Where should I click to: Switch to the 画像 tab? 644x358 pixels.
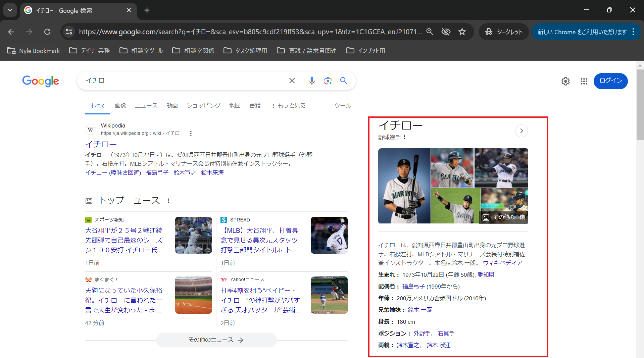tap(120, 106)
